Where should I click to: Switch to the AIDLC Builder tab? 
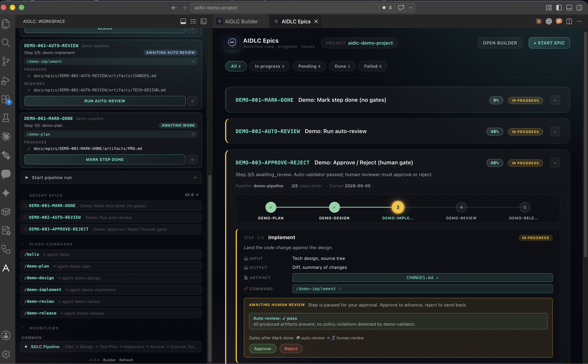241,21
